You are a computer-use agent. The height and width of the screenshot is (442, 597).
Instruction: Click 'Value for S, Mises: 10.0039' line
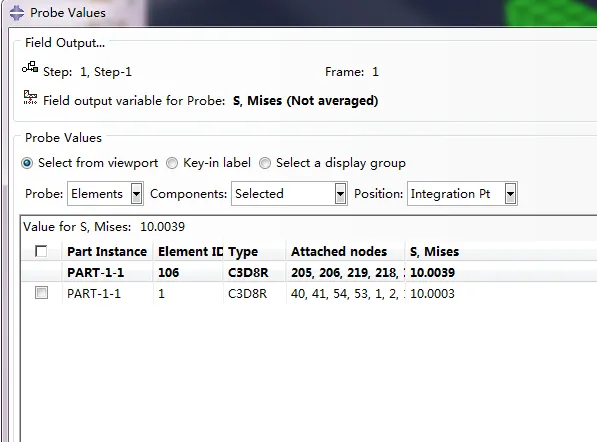104,227
